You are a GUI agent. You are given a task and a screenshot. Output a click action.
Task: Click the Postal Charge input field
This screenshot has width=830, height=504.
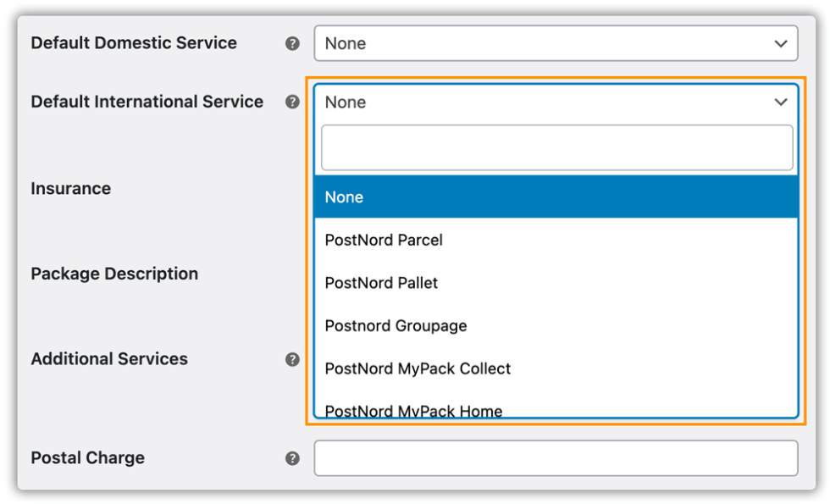point(556,458)
